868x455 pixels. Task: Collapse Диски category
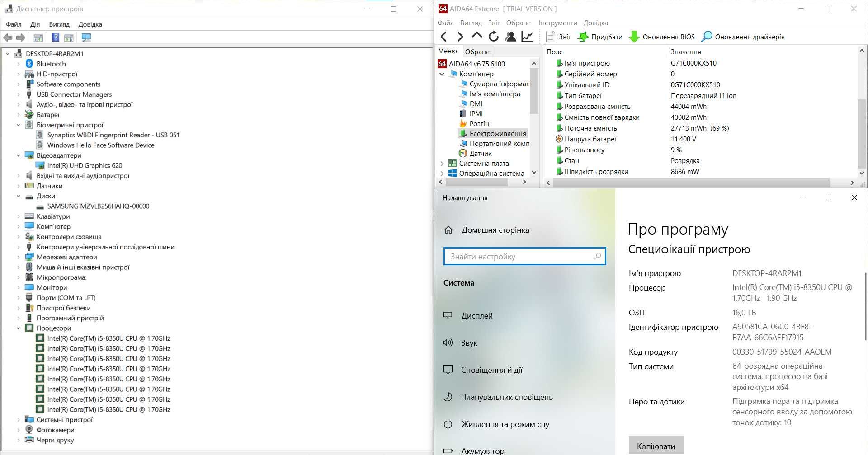(19, 196)
